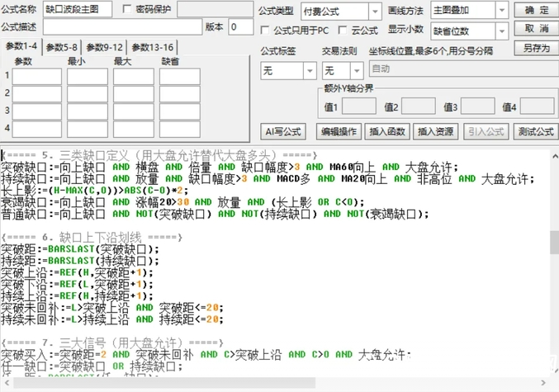Screen dimensions: 559x392
Task: Click the scroll up arrow of code editor
Action: [x=555, y=156]
